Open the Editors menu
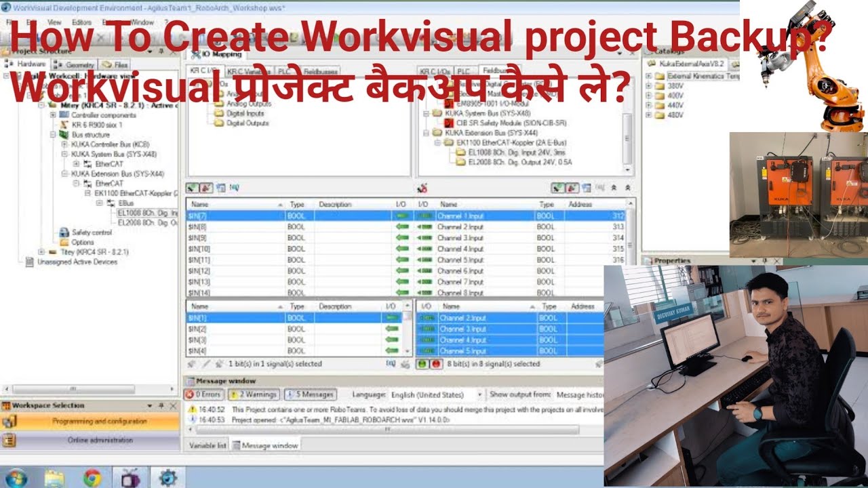Screen dimensions: 868x488 pyautogui.click(x=81, y=22)
